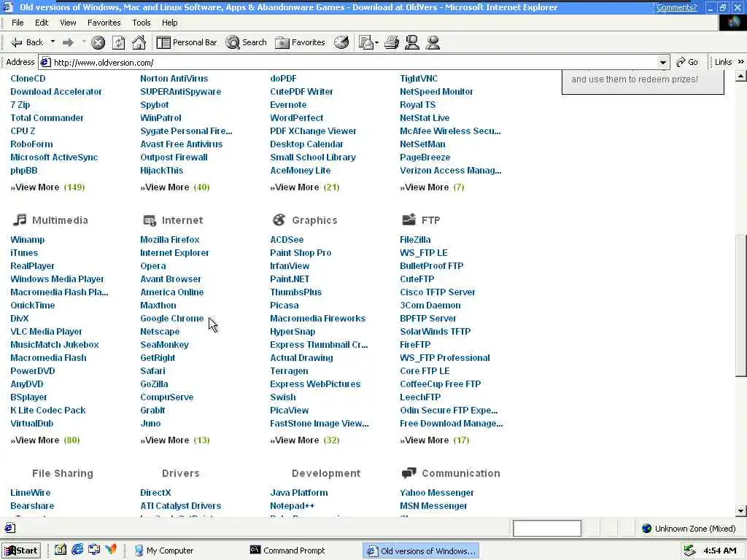747x560 pixels.
Task: Click View More (80) under Multimedia
Action: (x=45, y=440)
